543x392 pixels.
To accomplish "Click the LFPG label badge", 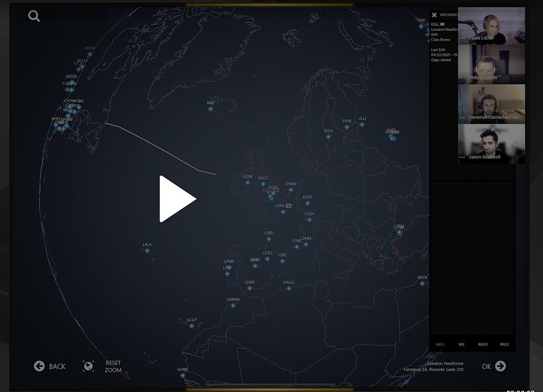I will [x=289, y=206].
